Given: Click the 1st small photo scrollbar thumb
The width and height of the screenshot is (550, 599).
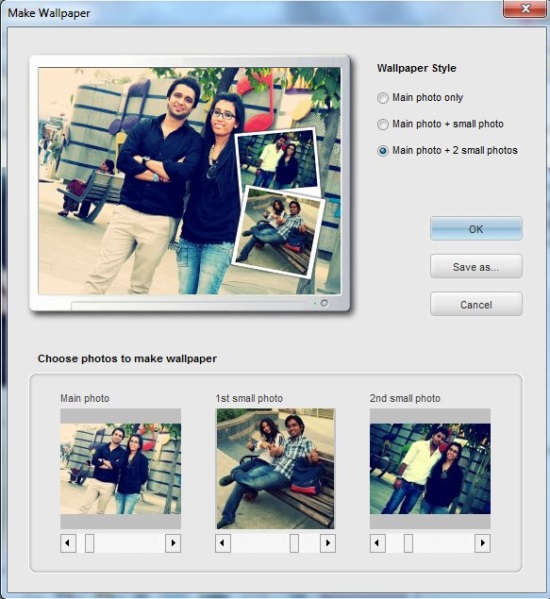Looking at the screenshot, I should click(294, 543).
